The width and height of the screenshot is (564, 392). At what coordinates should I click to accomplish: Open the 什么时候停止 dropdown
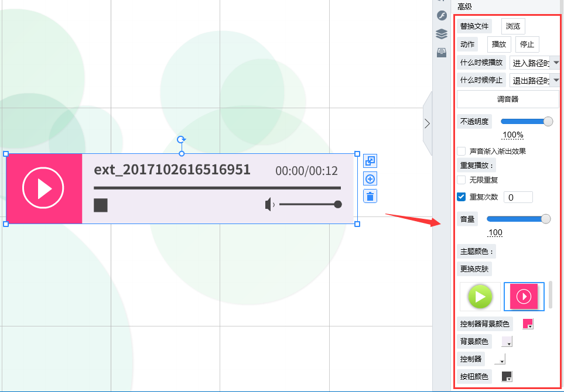click(x=534, y=80)
